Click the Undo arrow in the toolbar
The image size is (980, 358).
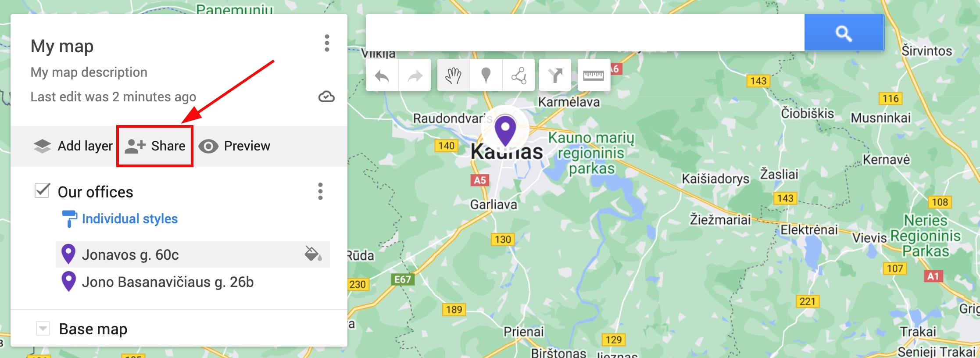[x=382, y=75]
